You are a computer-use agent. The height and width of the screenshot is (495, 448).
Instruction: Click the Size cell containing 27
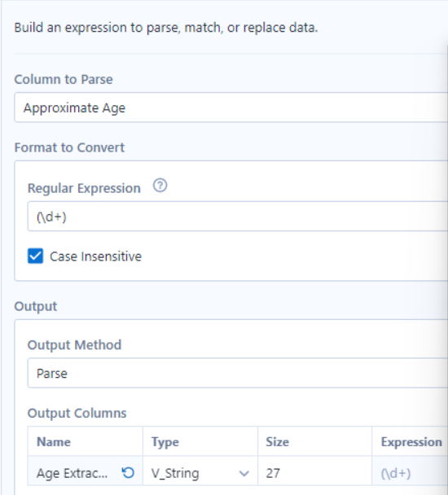(x=314, y=472)
